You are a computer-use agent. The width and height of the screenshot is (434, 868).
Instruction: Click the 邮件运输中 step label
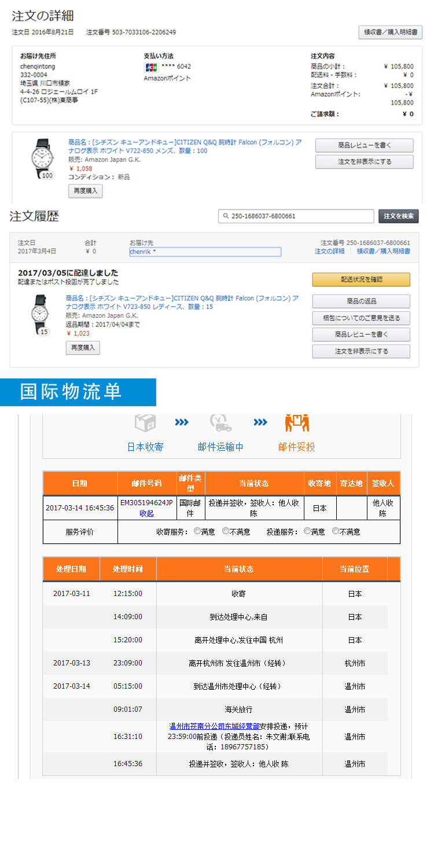click(220, 447)
